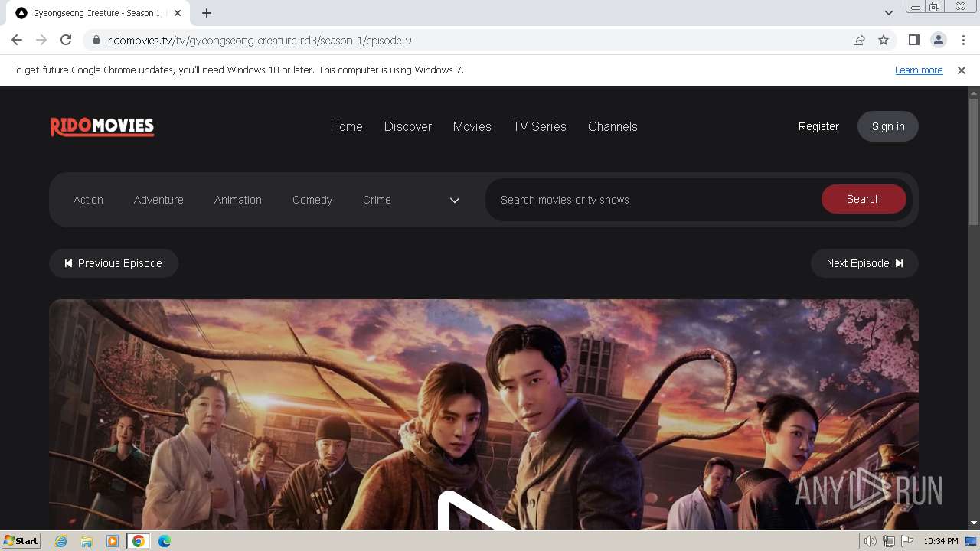Open Chrome profile avatar
Viewport: 980px width, 551px height.
[938, 40]
